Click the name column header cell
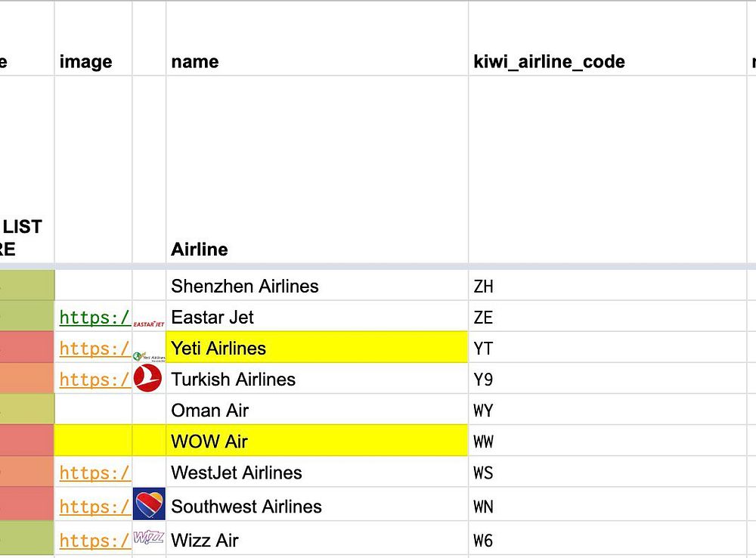Image resolution: width=756 pixels, height=558 pixels. click(x=195, y=62)
